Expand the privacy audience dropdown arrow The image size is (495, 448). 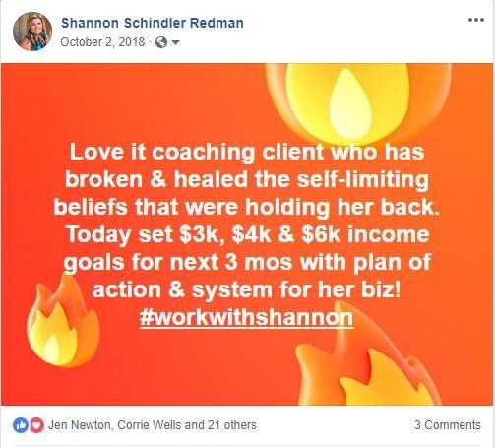click(176, 42)
